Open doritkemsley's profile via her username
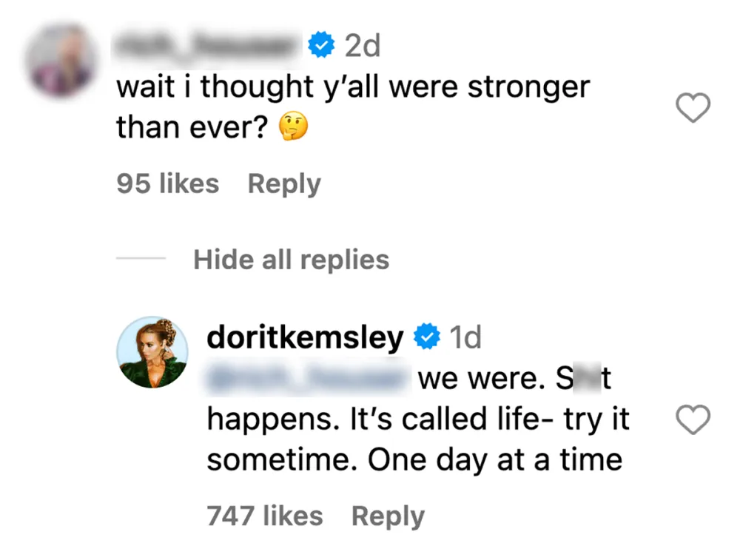 point(303,336)
